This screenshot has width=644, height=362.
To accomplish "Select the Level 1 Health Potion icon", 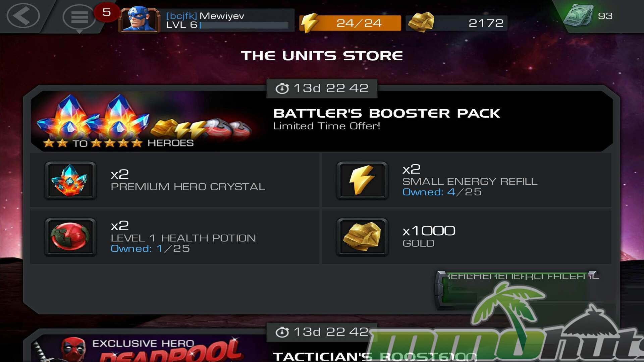I will 70,237.
